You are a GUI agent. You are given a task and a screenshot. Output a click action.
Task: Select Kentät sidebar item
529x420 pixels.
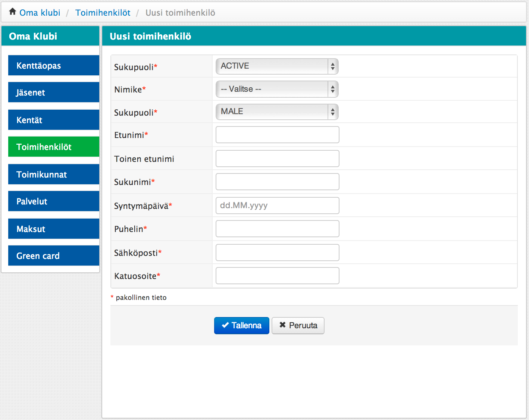54,120
